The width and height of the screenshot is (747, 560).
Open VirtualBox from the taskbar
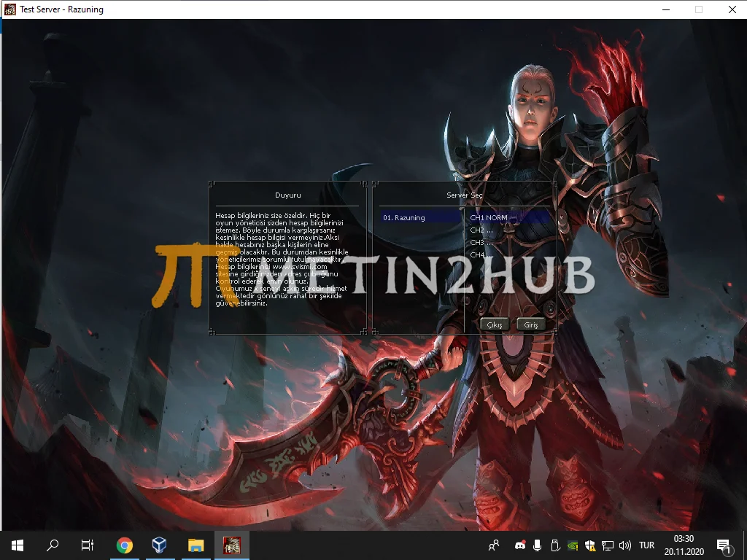pyautogui.click(x=160, y=545)
